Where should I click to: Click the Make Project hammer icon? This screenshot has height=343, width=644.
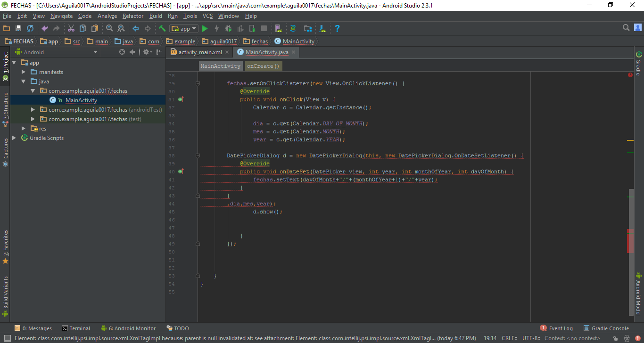click(x=162, y=29)
